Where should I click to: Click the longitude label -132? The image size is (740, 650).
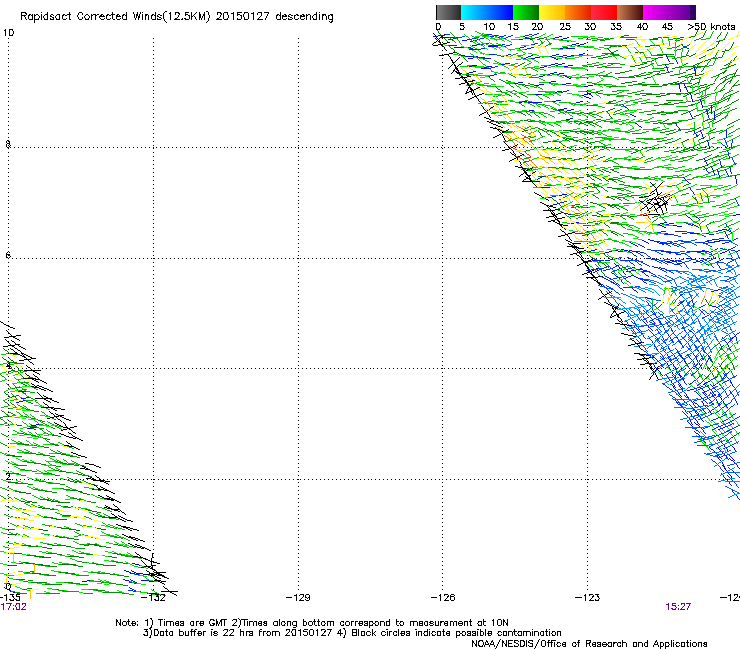point(154,598)
